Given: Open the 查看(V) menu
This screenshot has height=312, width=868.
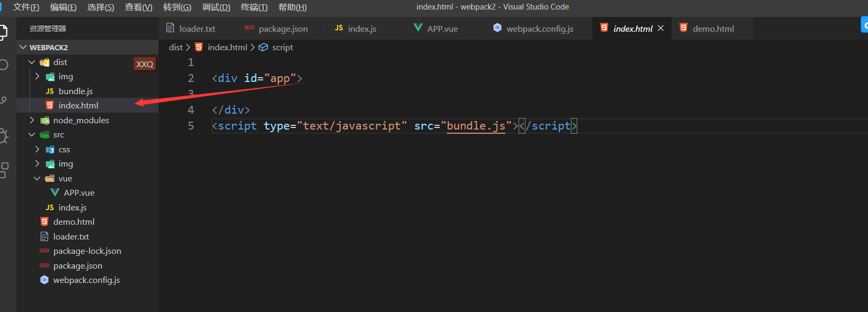Looking at the screenshot, I should pyautogui.click(x=138, y=7).
